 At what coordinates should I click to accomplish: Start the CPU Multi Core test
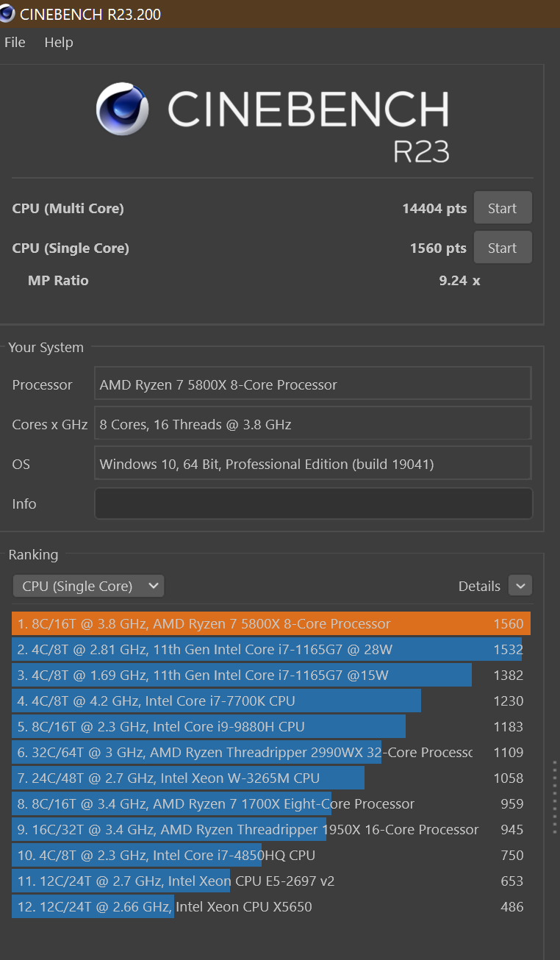pyautogui.click(x=502, y=208)
